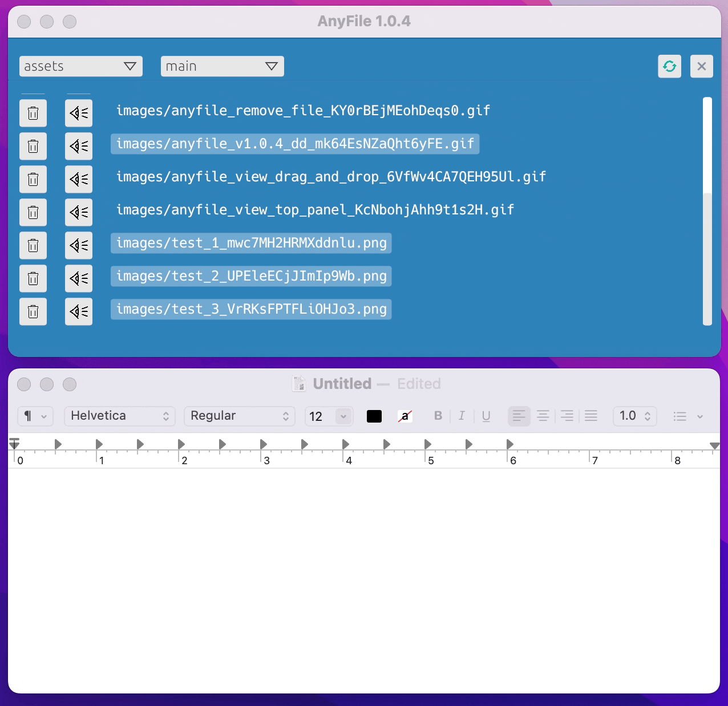Viewport: 728px width, 706px height.
Task: Align text right
Action: (567, 416)
